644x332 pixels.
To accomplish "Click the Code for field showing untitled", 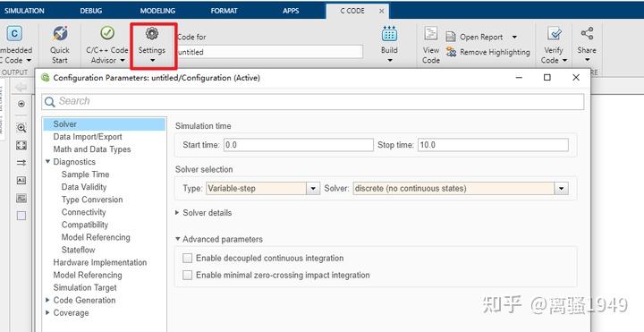I will click(x=270, y=52).
